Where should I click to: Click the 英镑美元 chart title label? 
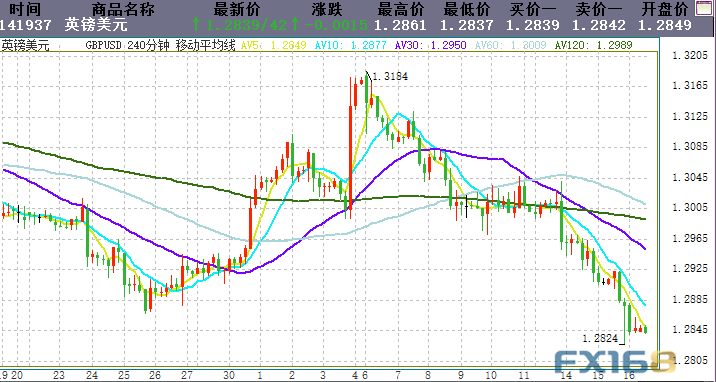click(x=26, y=45)
